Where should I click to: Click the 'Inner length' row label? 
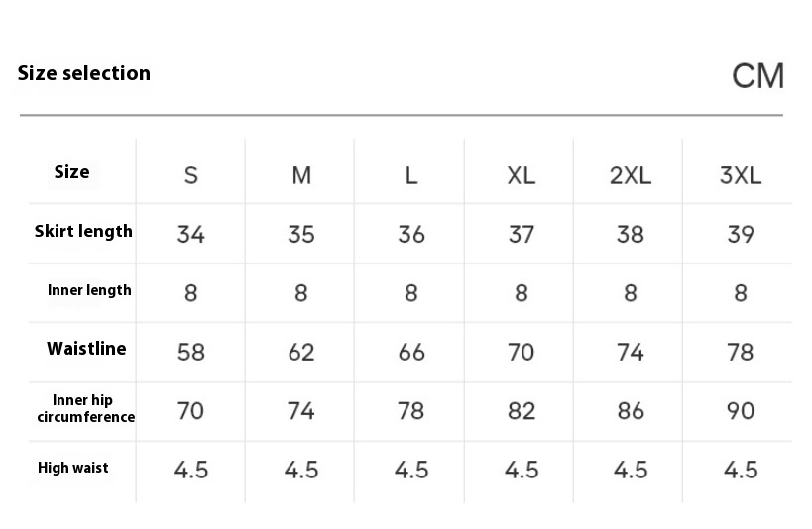[x=89, y=290]
